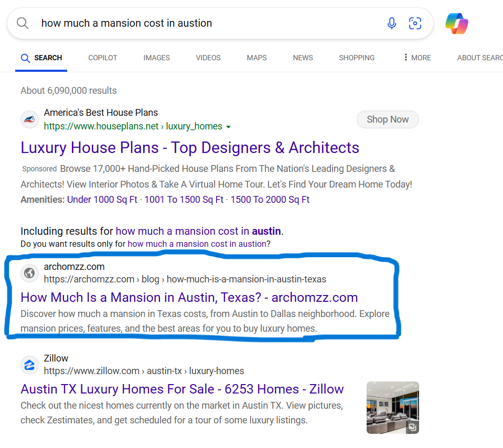
Task: Click the archomzz.com globe favicon
Action: click(29, 273)
